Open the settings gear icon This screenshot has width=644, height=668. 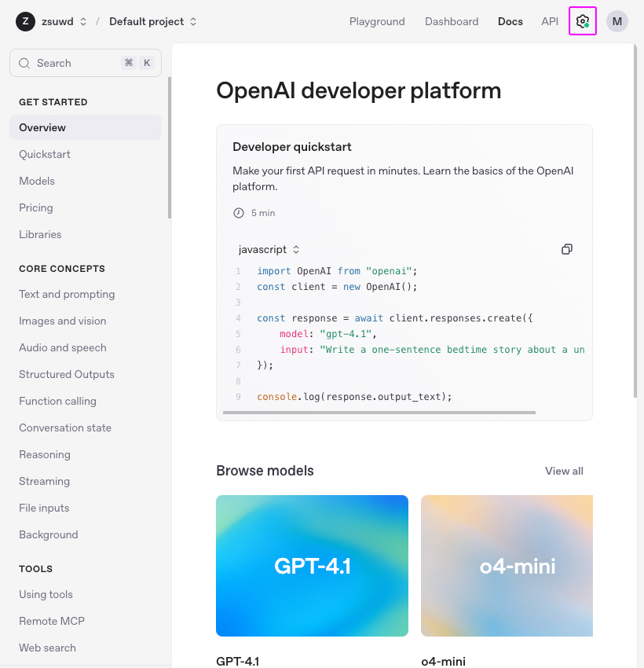582,21
